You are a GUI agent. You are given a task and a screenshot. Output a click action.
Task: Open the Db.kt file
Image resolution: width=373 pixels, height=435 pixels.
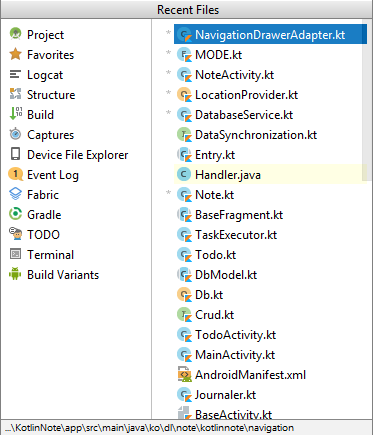(209, 295)
